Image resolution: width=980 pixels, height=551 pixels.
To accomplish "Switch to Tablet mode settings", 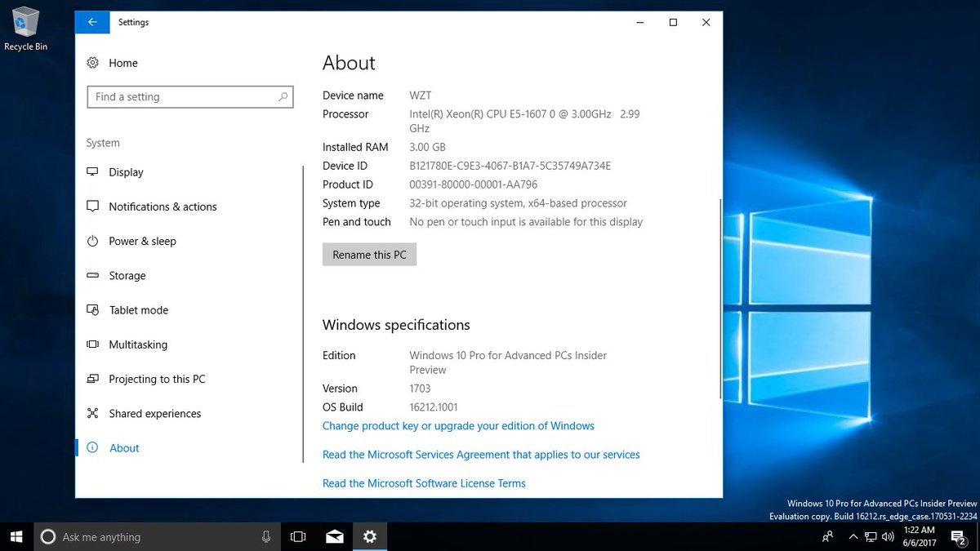I will pyautogui.click(x=139, y=310).
